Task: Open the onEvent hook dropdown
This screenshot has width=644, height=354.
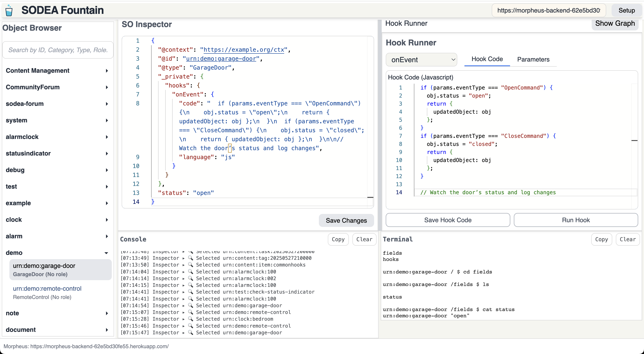Action: coord(421,60)
